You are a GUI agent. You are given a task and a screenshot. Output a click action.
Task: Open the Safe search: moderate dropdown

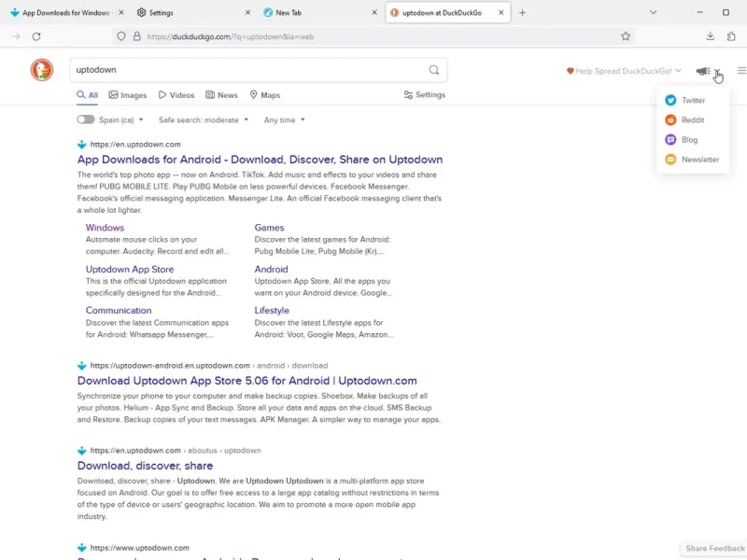coord(204,120)
